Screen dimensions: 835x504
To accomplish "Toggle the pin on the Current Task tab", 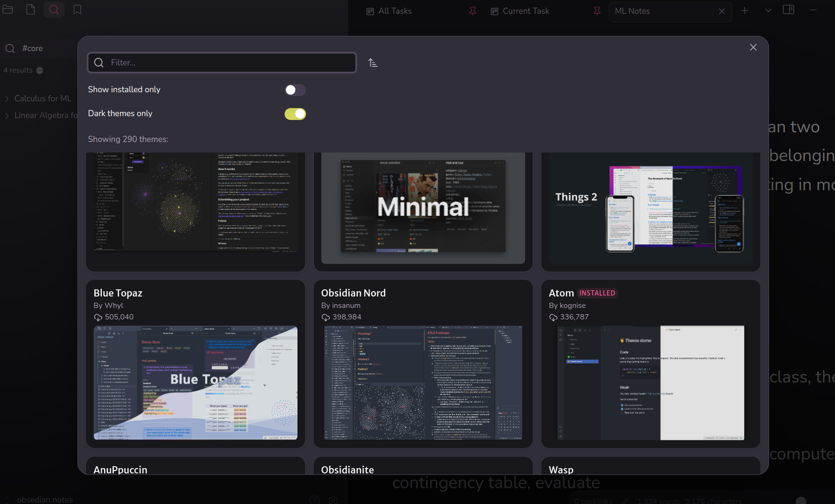I will coord(597,11).
